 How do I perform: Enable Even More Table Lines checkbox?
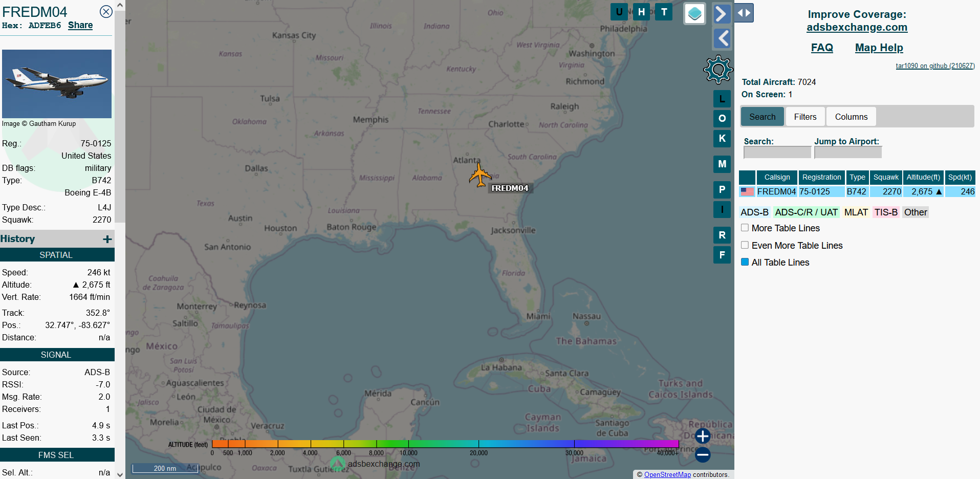745,245
